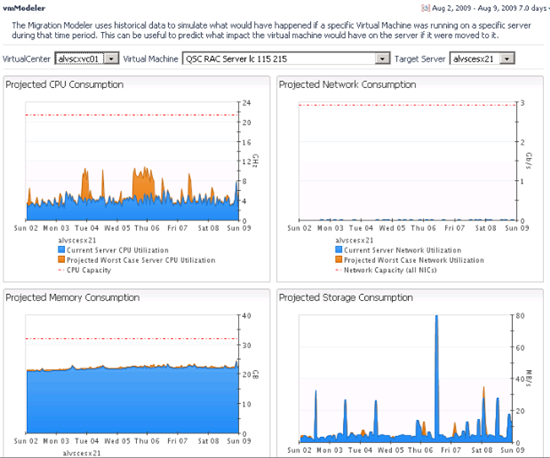The height and width of the screenshot is (458, 550).
Task: Click the red Network Capacity legend marker
Action: (x=338, y=270)
